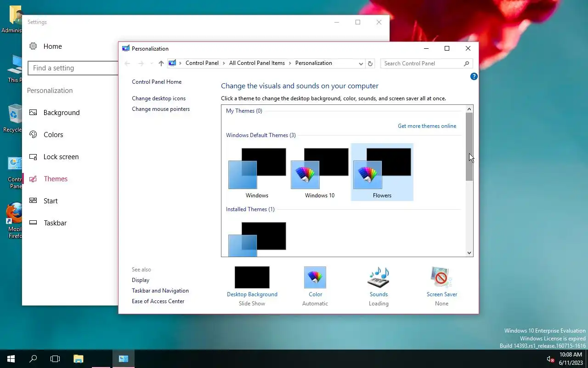Click the Taskbar icon in Settings
This screenshot has height=368, width=588.
(x=33, y=223)
